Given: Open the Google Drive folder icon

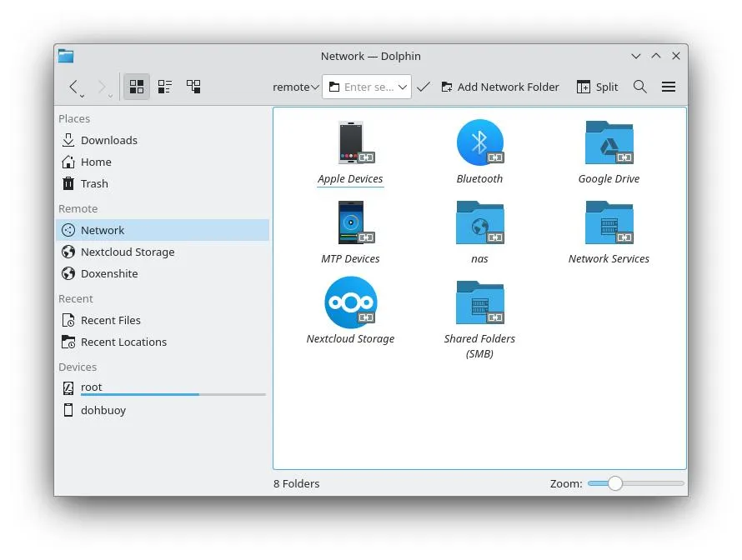Looking at the screenshot, I should click(609, 142).
